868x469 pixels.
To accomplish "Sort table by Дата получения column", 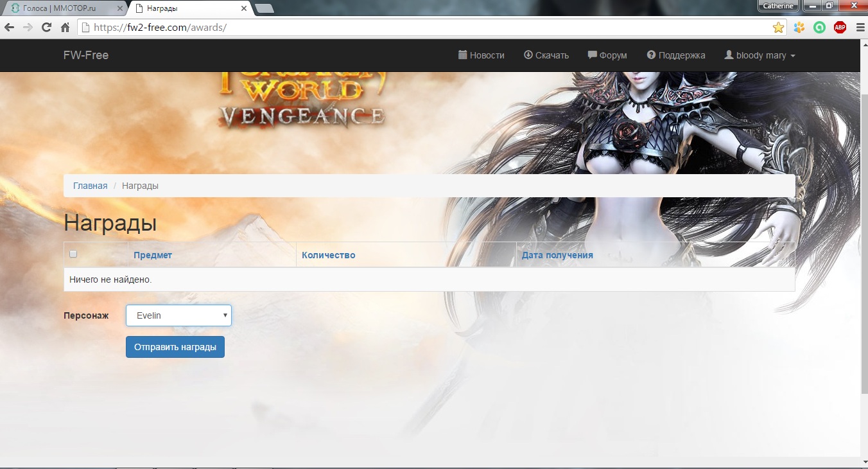I will tap(557, 255).
